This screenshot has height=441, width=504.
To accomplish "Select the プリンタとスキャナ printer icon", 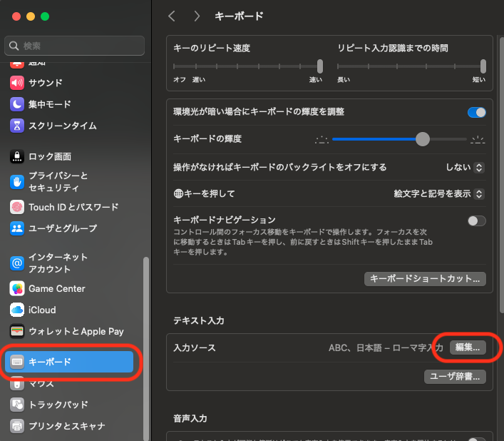I will point(17,426).
